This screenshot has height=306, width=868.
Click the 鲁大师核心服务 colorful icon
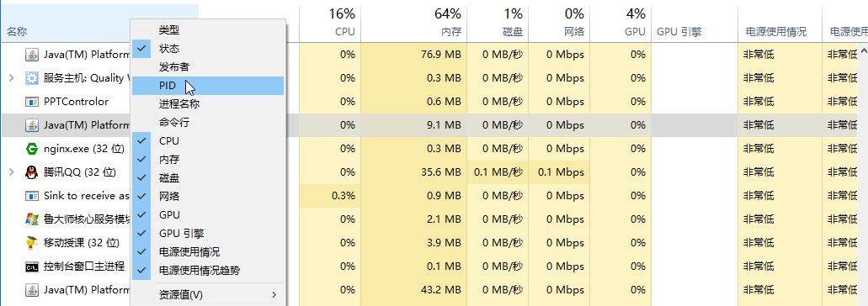31,219
